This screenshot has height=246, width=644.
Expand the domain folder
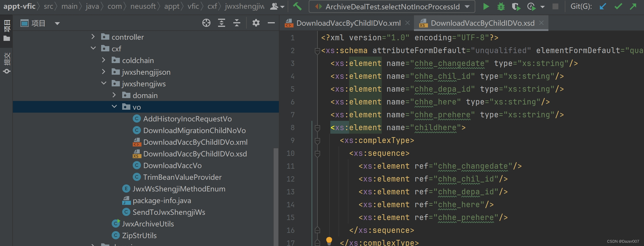coord(114,95)
